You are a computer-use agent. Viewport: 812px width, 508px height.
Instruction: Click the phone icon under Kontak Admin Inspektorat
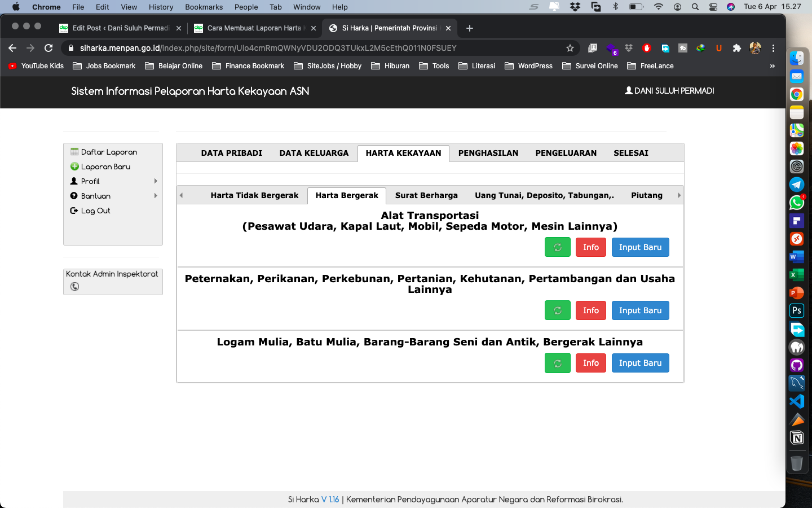(74, 287)
